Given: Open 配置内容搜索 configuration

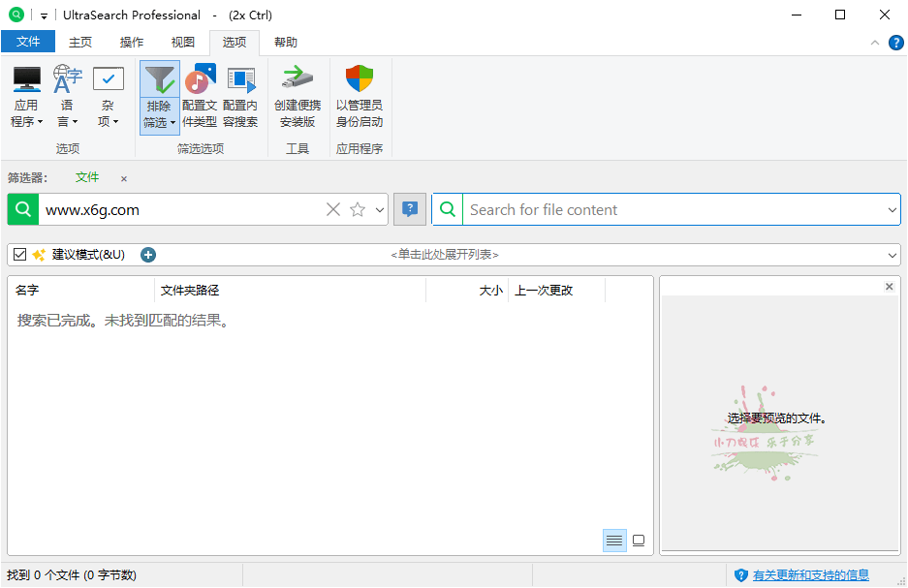Looking at the screenshot, I should pyautogui.click(x=239, y=97).
